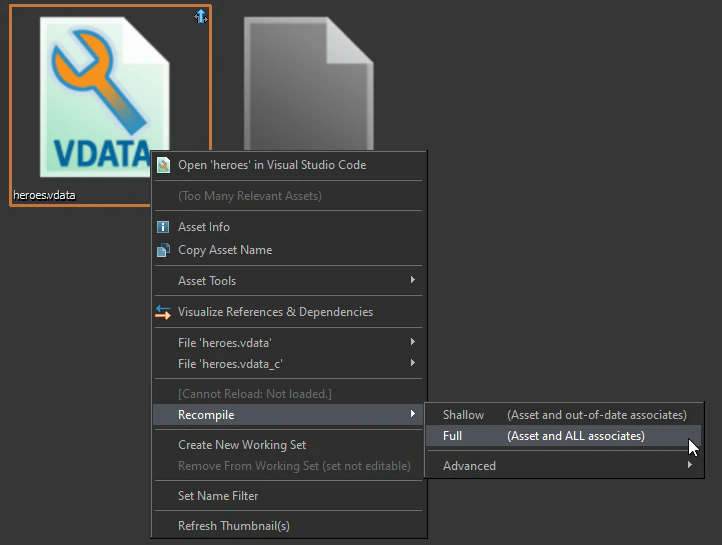Click the status badge on heroes.vdata thumbnail
The image size is (722, 545).
point(200,16)
